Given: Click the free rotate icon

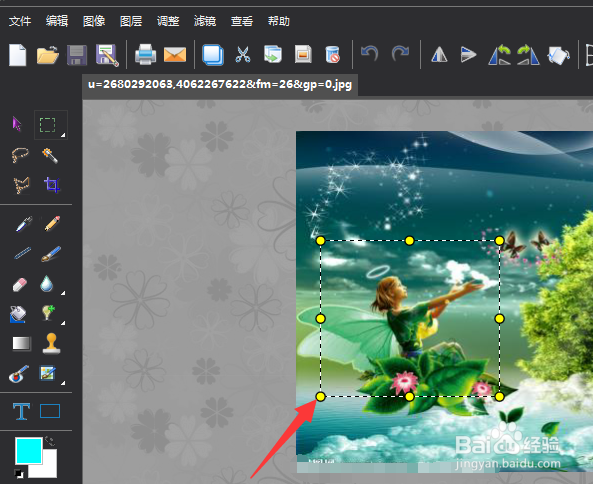Looking at the screenshot, I should pos(559,56).
